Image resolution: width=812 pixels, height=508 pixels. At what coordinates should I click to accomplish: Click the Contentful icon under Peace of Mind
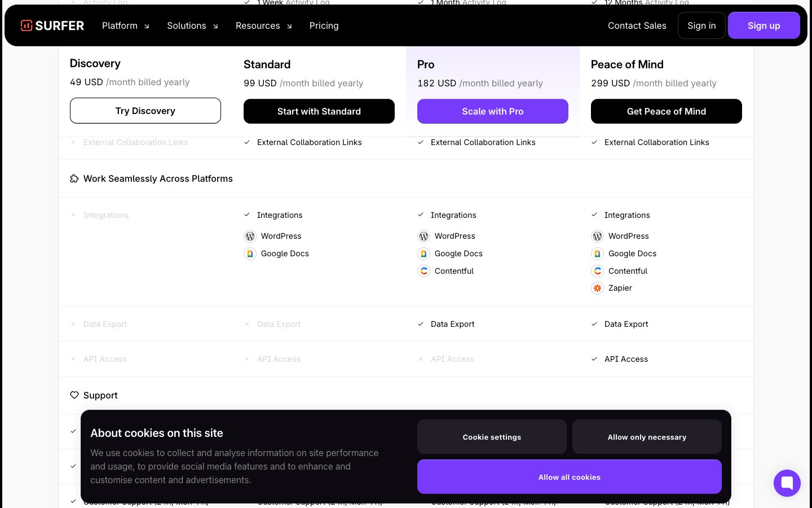click(x=597, y=271)
